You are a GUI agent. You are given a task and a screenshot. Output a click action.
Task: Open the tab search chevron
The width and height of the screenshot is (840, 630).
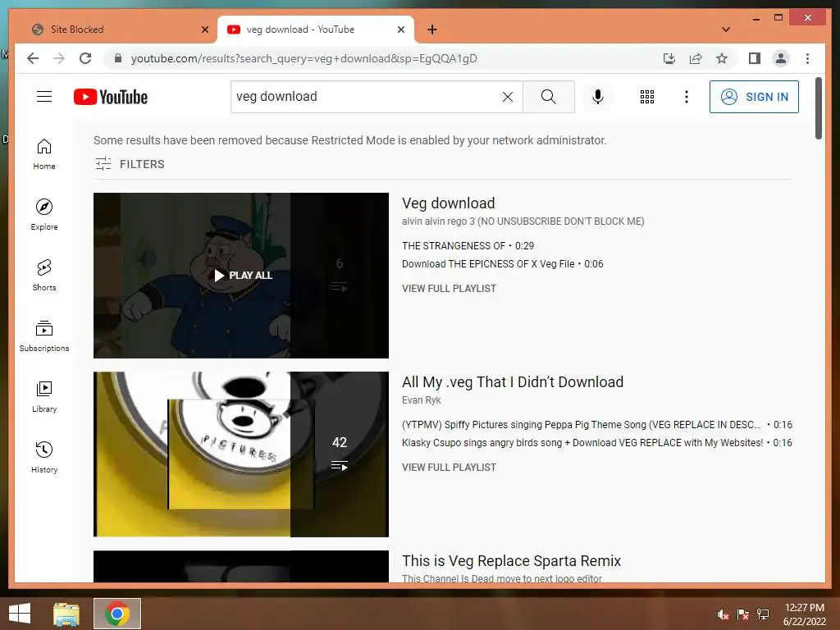[x=726, y=30]
